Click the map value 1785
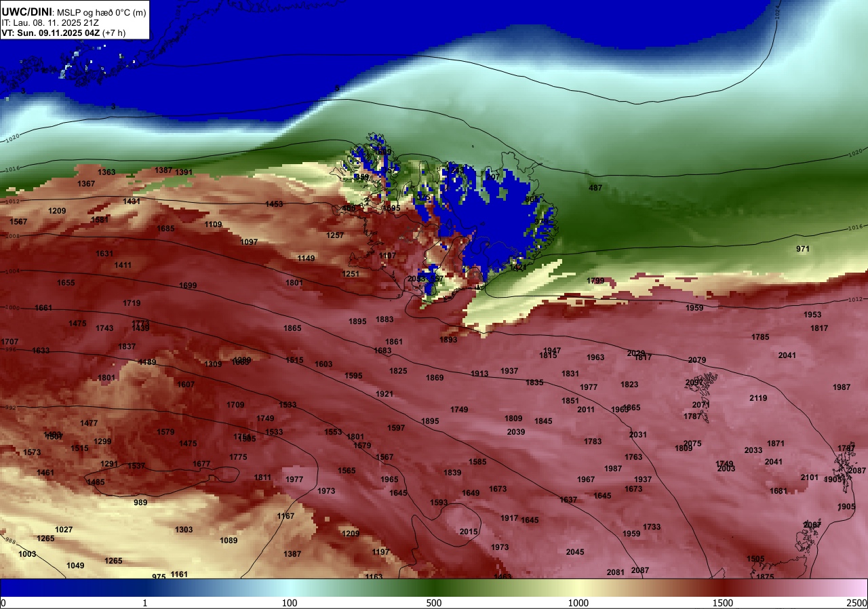 point(760,337)
